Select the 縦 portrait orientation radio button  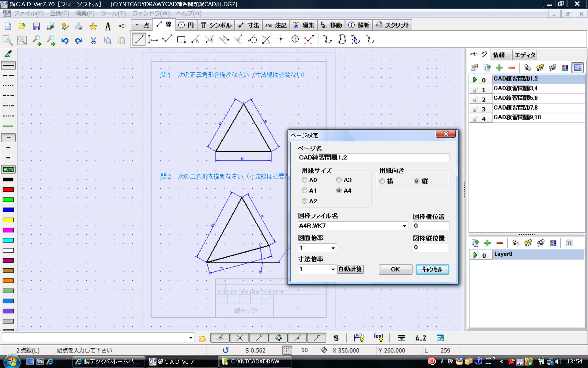[x=417, y=181]
